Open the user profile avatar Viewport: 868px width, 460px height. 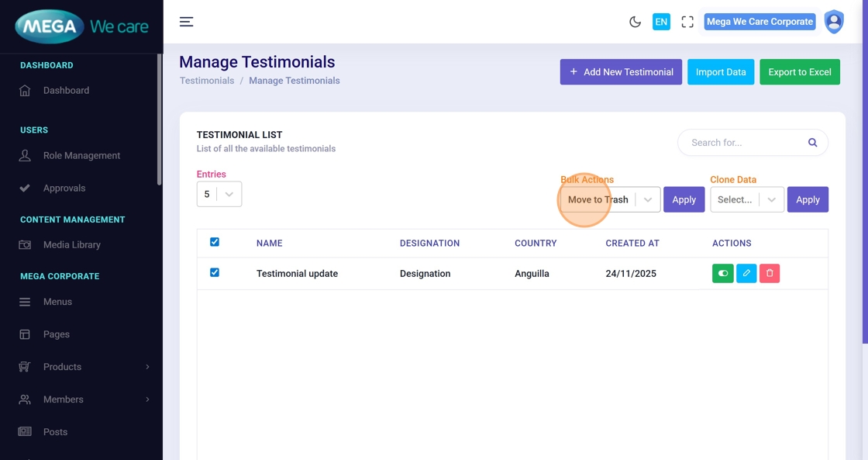click(834, 22)
